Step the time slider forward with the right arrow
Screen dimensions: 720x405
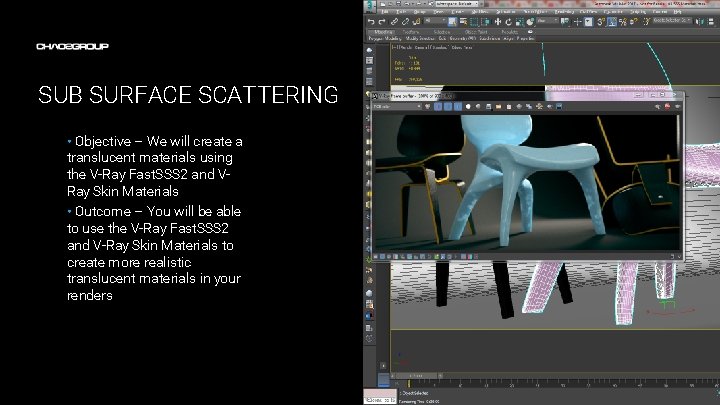pyautogui.click(x=440, y=376)
